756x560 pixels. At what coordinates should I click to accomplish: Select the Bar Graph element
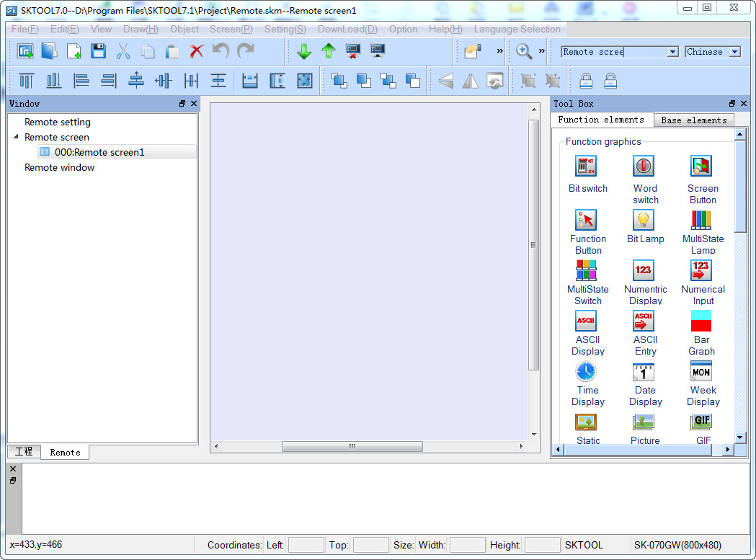tap(701, 321)
